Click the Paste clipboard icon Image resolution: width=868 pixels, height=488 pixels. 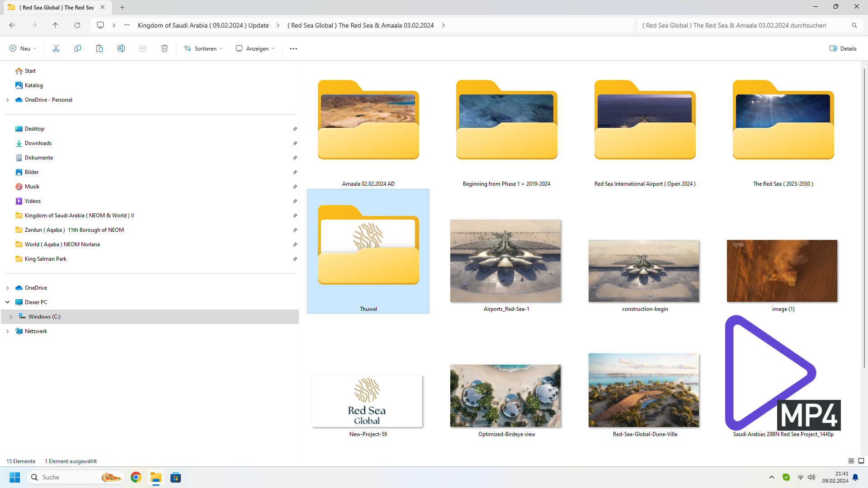tap(99, 49)
